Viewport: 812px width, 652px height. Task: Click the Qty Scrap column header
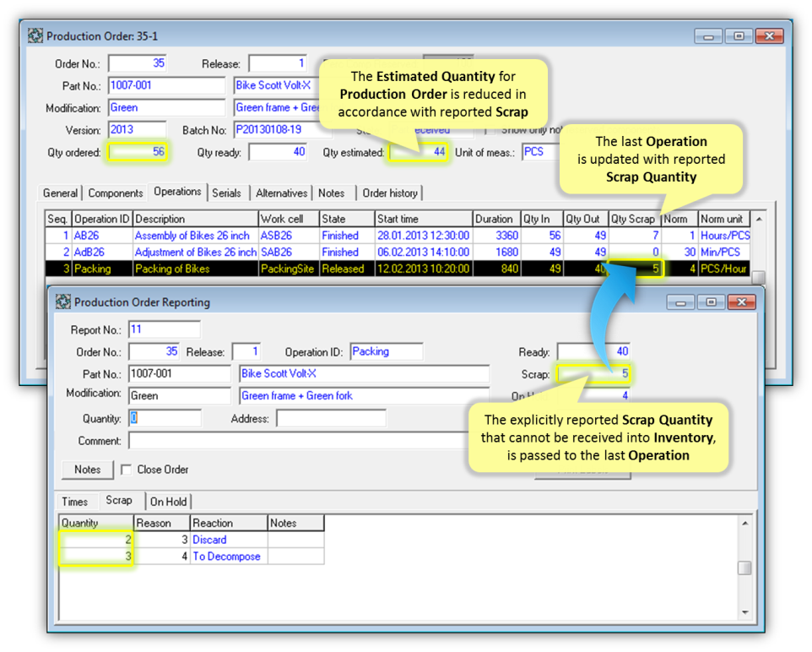(635, 219)
